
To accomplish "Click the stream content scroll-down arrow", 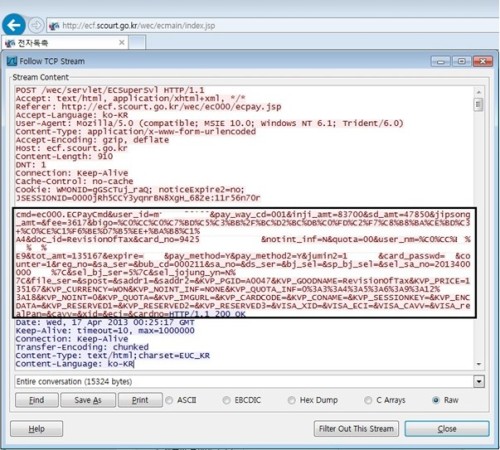I will (x=479, y=364).
